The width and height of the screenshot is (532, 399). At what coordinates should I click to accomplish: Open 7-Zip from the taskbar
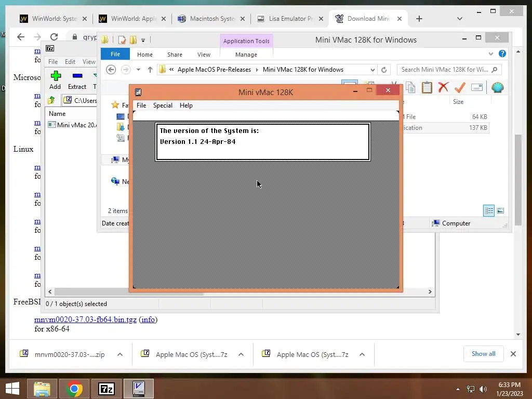[x=106, y=389]
